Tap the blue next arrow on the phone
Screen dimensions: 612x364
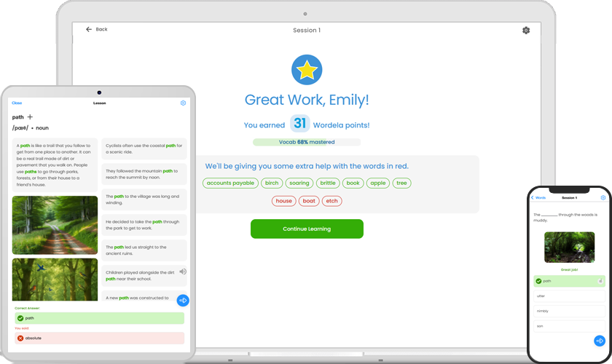pyautogui.click(x=600, y=341)
